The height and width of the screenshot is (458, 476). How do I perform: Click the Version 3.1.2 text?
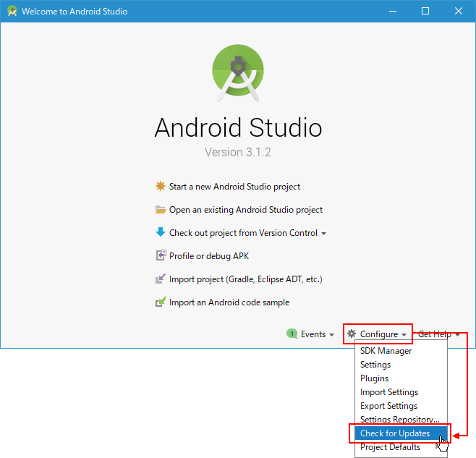[238, 152]
